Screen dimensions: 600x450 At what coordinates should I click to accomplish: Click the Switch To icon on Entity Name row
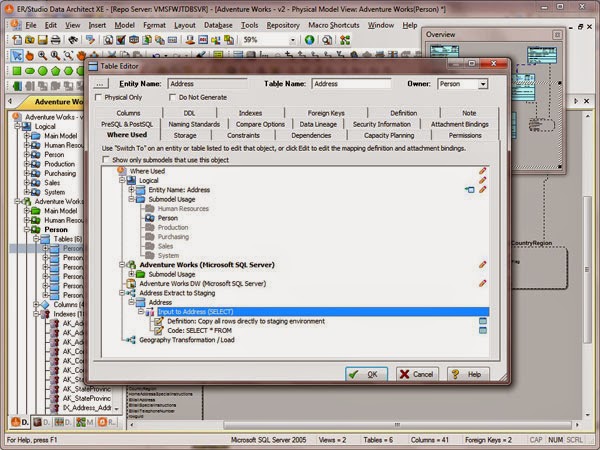click(470, 190)
